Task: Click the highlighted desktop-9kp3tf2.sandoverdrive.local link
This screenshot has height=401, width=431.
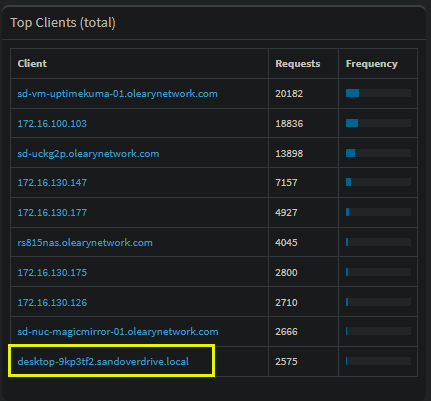Action: coord(103,362)
